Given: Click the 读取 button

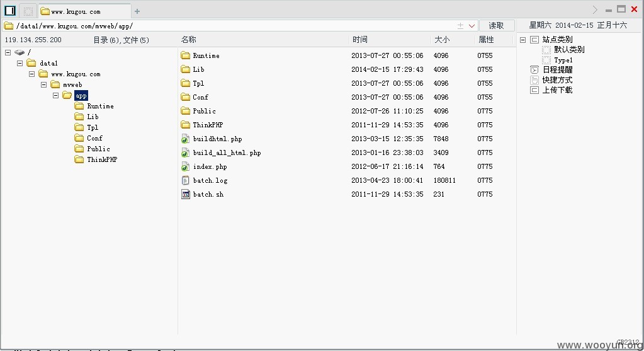Looking at the screenshot, I should (x=496, y=25).
